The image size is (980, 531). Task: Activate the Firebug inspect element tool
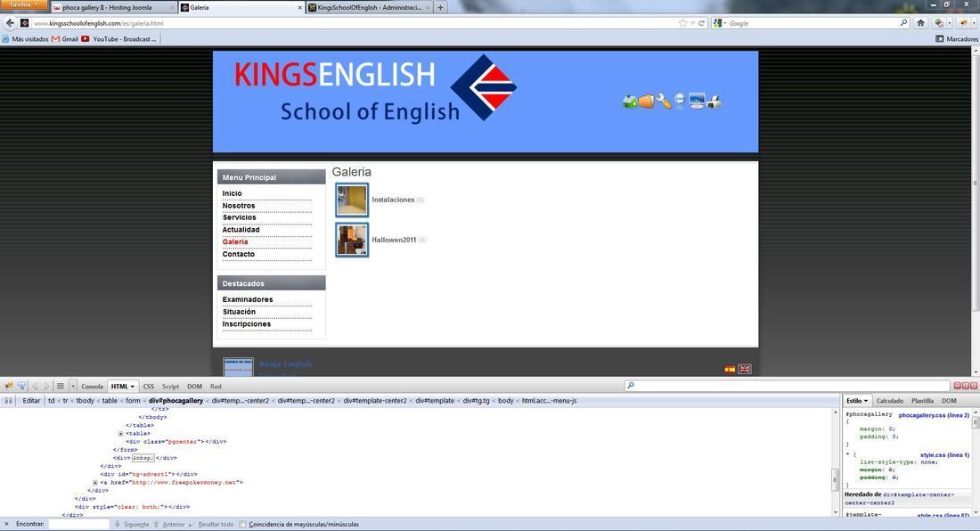click(21, 386)
